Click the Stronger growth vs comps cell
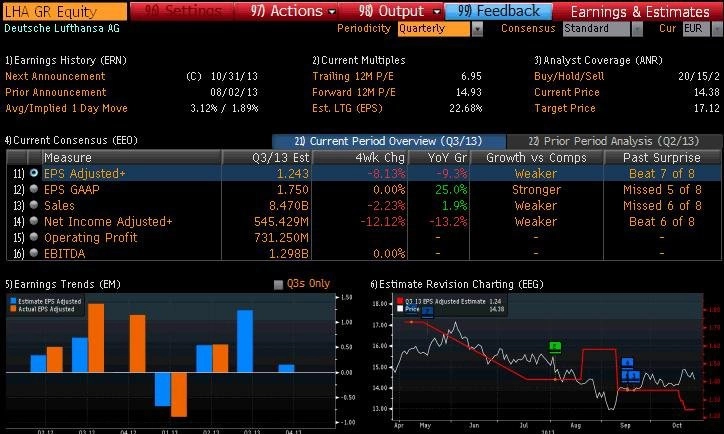The width and height of the screenshot is (724, 434). (x=536, y=189)
